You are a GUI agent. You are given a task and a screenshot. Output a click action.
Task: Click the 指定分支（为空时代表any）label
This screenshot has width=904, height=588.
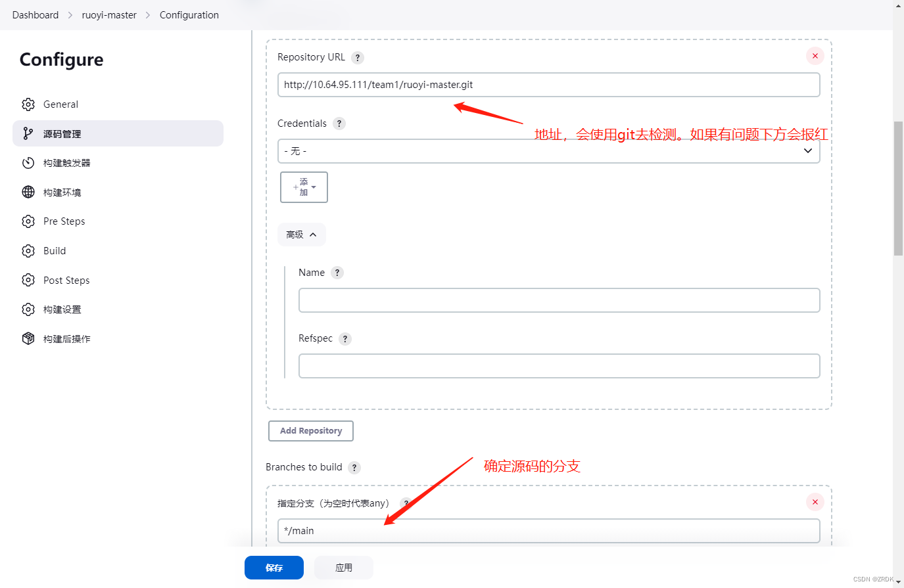click(x=335, y=503)
